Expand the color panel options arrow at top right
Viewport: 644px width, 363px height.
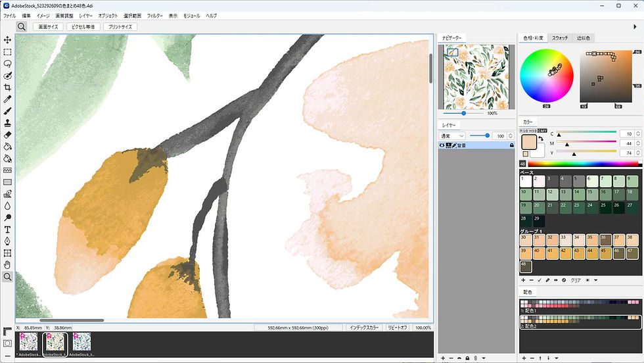[635, 26]
